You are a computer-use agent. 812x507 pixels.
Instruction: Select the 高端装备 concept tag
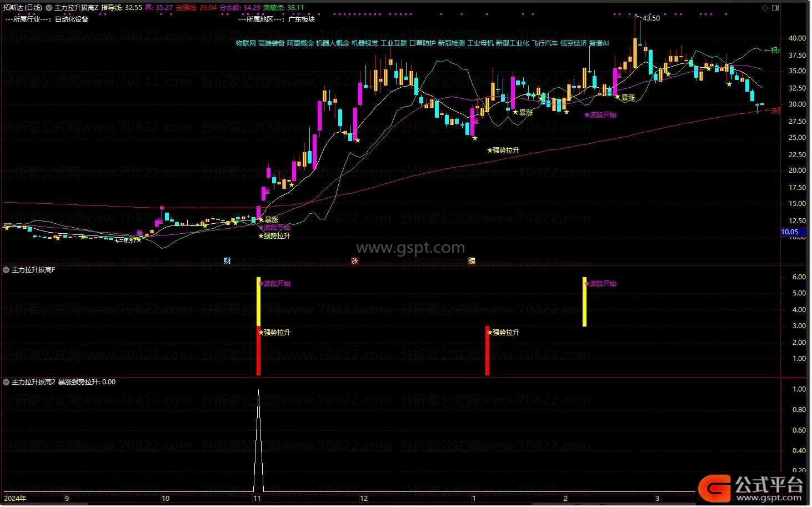pyautogui.click(x=271, y=43)
